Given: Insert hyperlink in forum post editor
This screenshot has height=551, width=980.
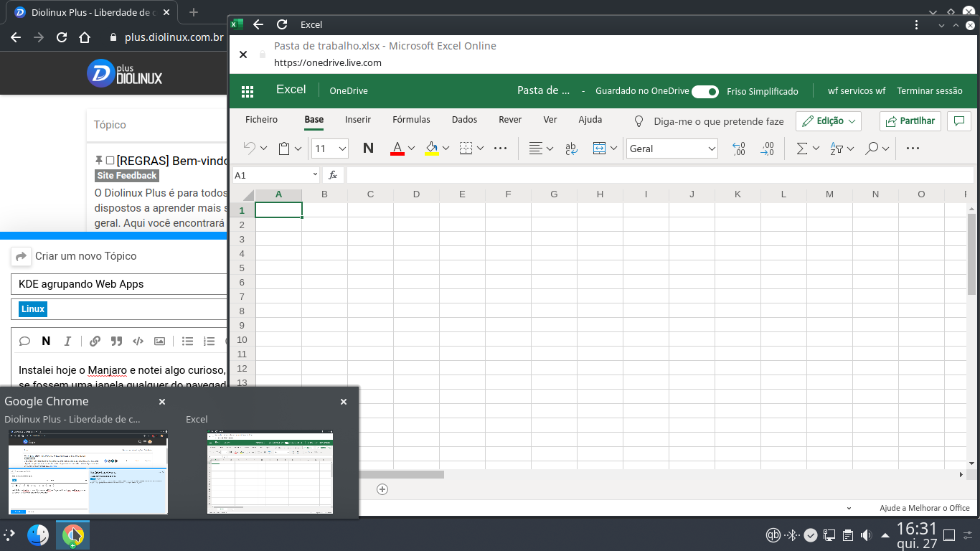Looking at the screenshot, I should pyautogui.click(x=95, y=342).
